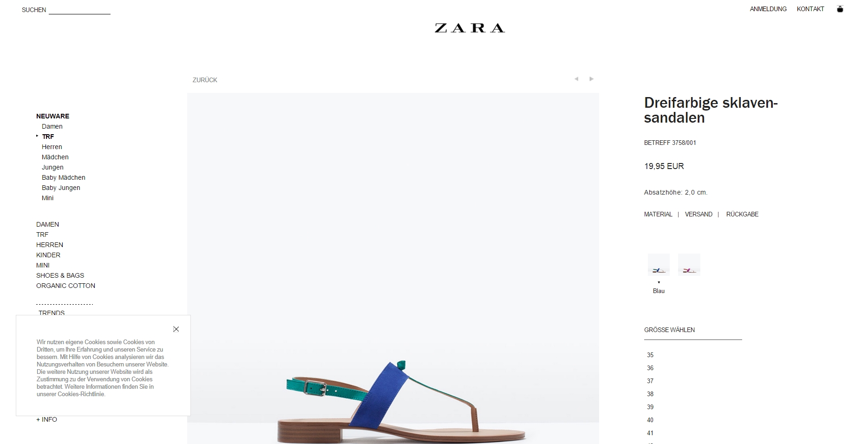Expand the + INFO section

47,419
